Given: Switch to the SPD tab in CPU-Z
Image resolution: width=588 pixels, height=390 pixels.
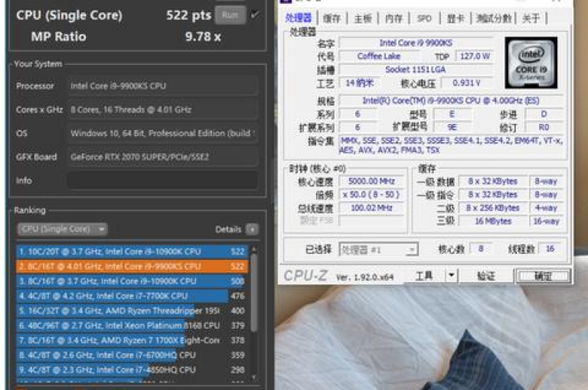Looking at the screenshot, I should [x=424, y=18].
